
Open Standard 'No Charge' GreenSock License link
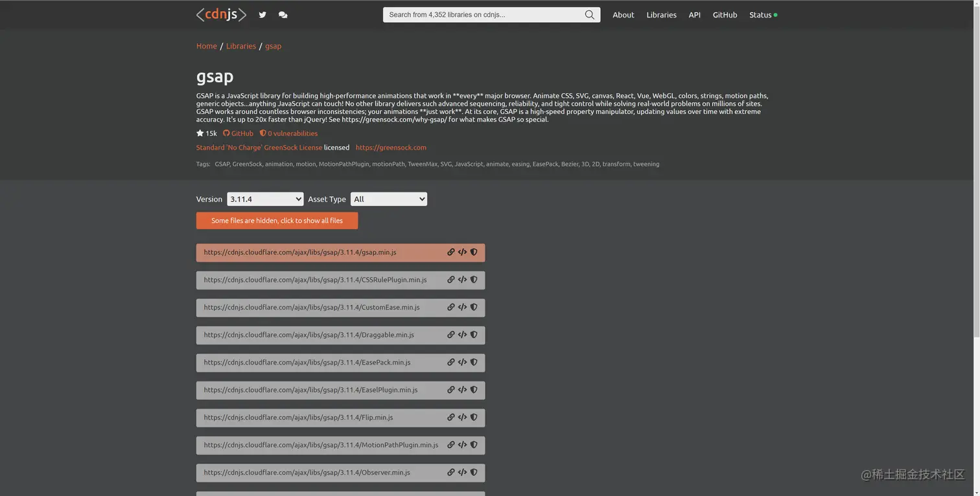(x=259, y=148)
